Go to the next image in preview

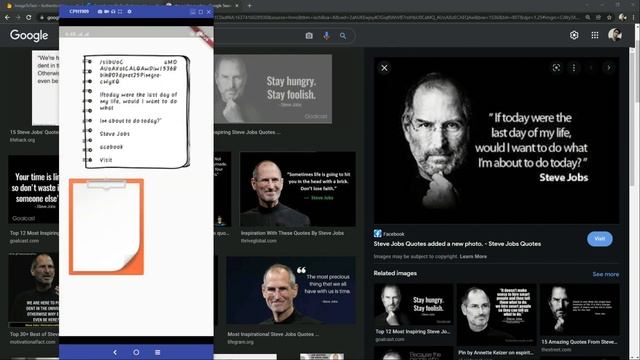coord(609,68)
